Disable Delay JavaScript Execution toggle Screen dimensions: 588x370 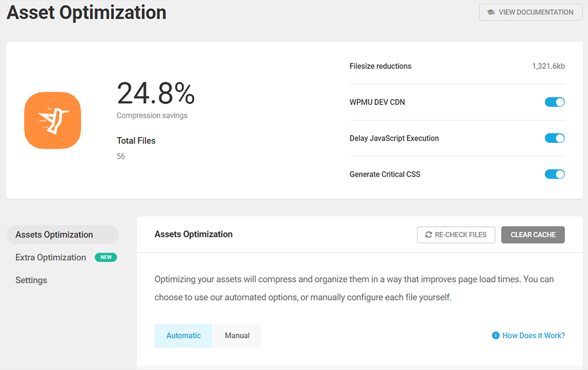(x=554, y=138)
